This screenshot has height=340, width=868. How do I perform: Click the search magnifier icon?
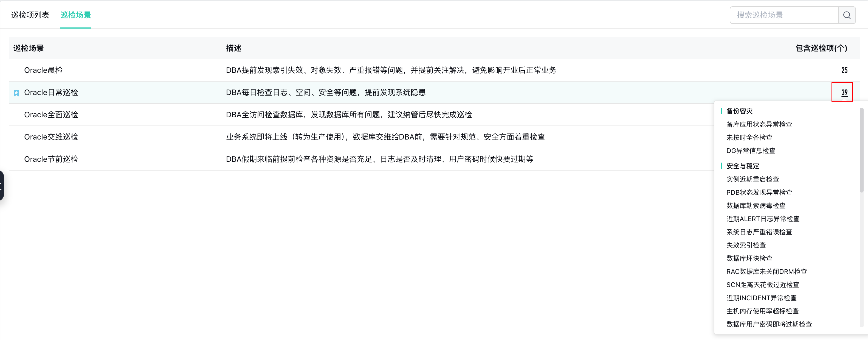point(847,15)
